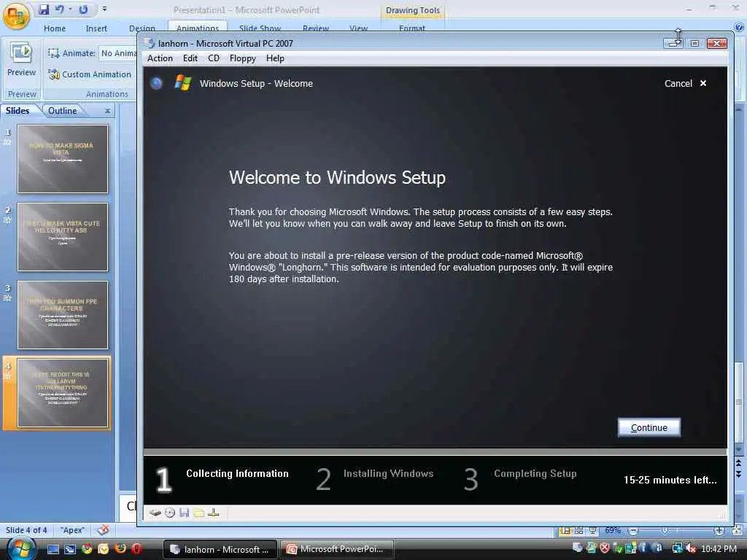This screenshot has width=747, height=560.
Task: Switch to the Home ribbon tab
Action: (54, 28)
